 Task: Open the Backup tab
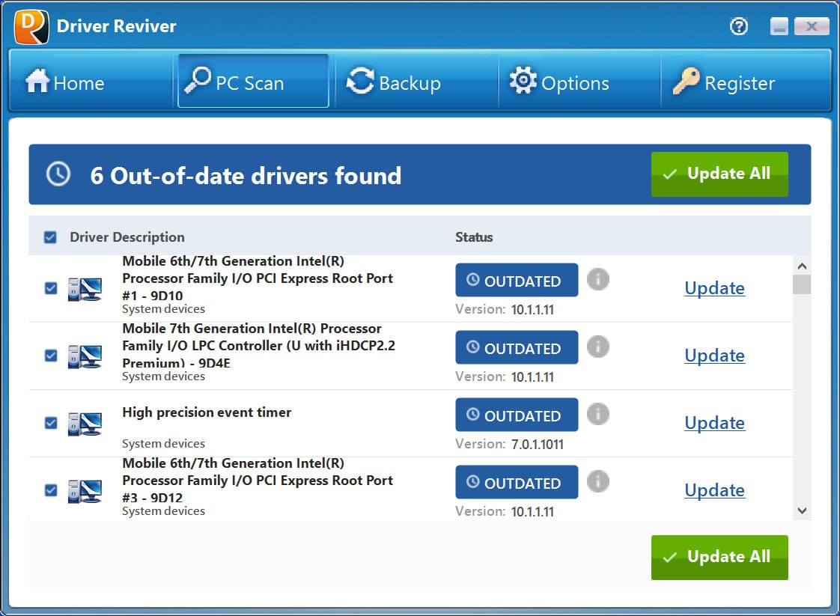(x=416, y=82)
